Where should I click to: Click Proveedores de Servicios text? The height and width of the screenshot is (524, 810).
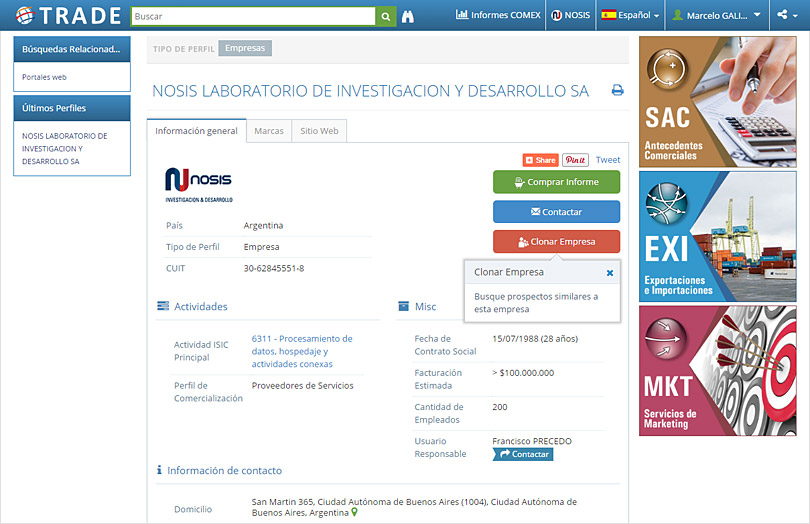[x=303, y=386]
